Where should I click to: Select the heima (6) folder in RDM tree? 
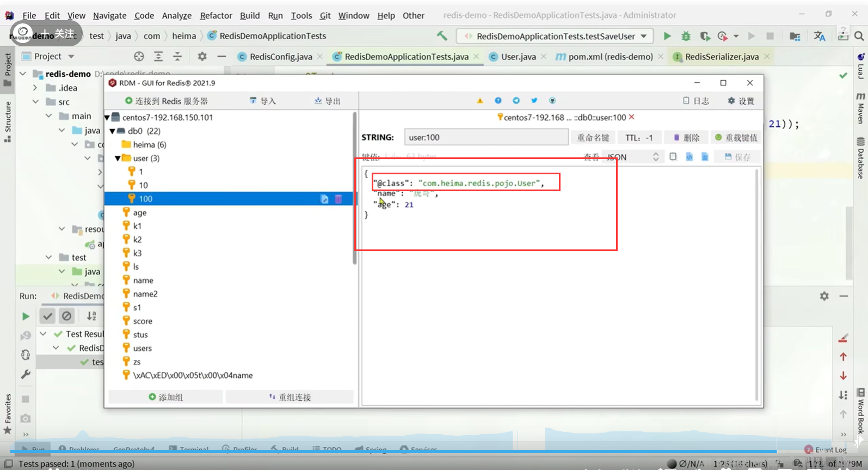coord(144,144)
